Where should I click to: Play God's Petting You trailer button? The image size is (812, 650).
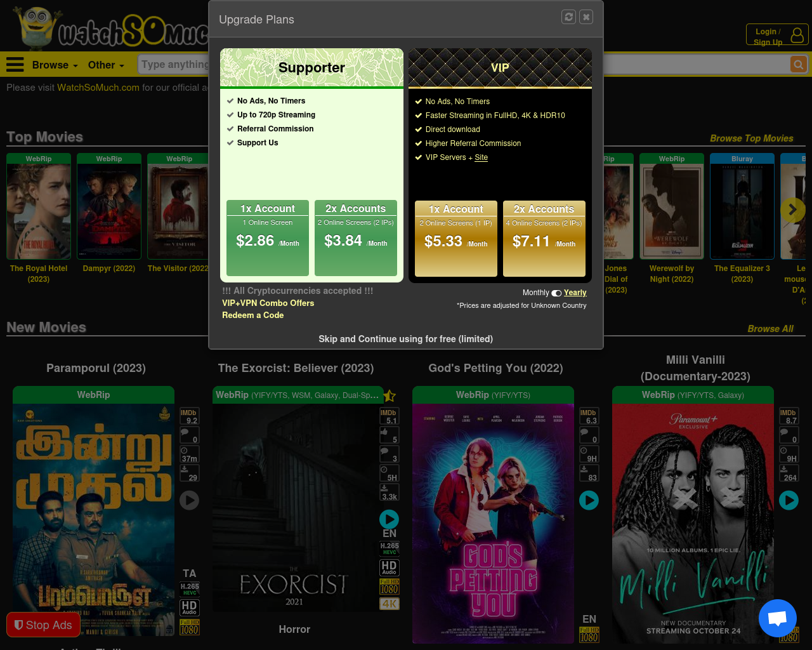point(589,500)
